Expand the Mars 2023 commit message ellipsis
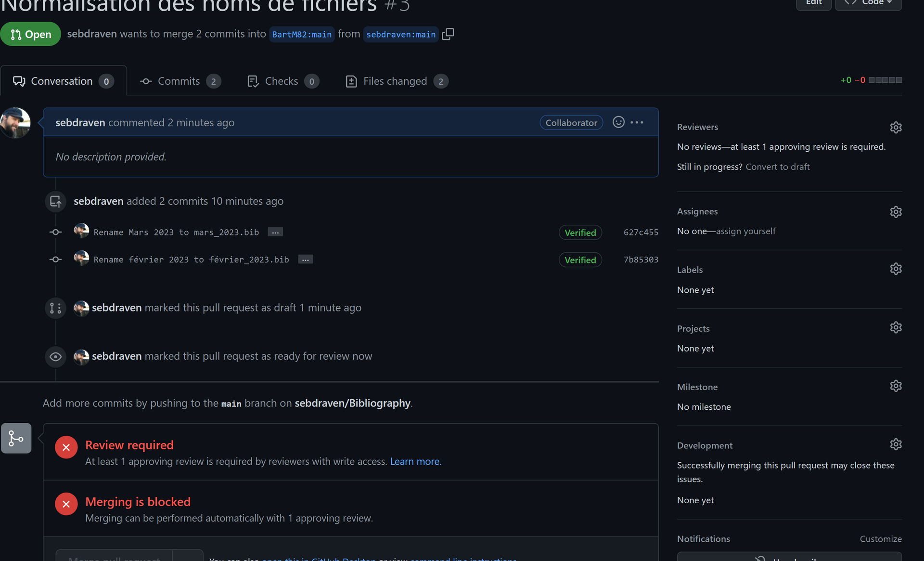 [x=275, y=232]
